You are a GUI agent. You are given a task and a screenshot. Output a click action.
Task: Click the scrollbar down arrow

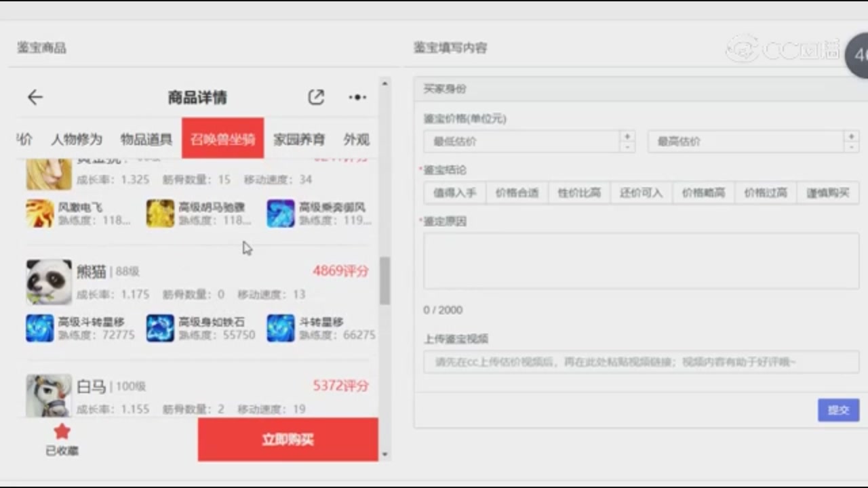(384, 454)
